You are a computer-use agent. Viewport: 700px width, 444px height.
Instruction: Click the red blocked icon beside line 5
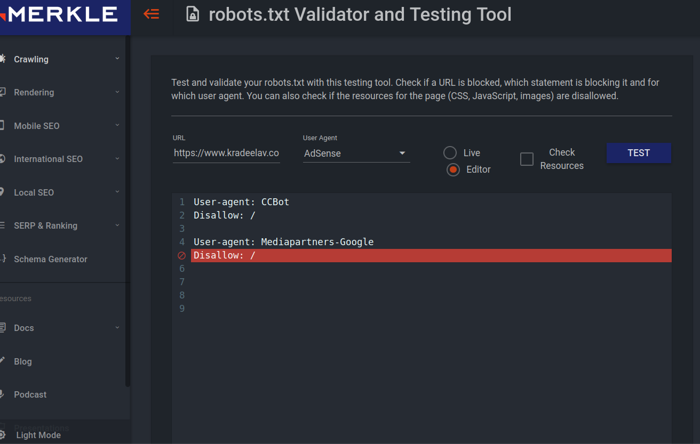pyautogui.click(x=182, y=256)
